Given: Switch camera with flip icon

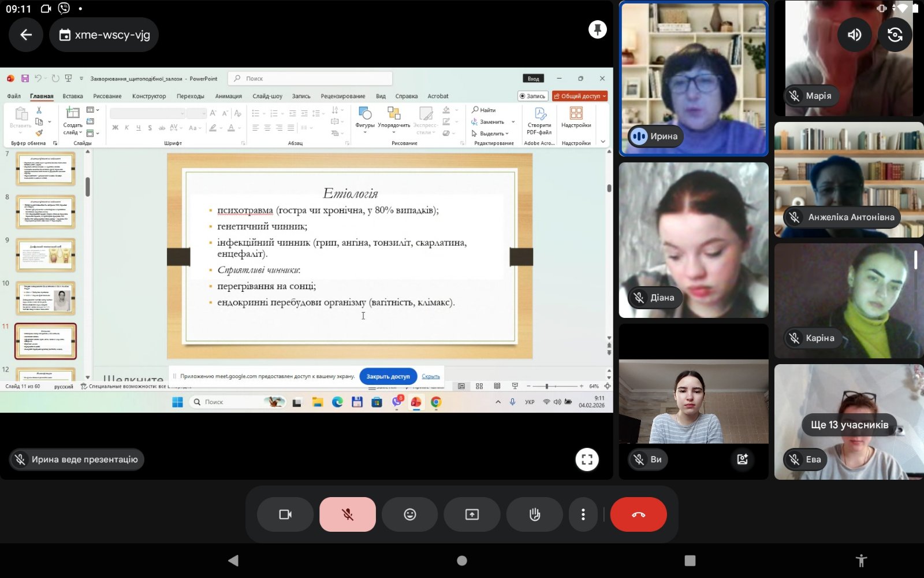Looking at the screenshot, I should [x=895, y=35].
